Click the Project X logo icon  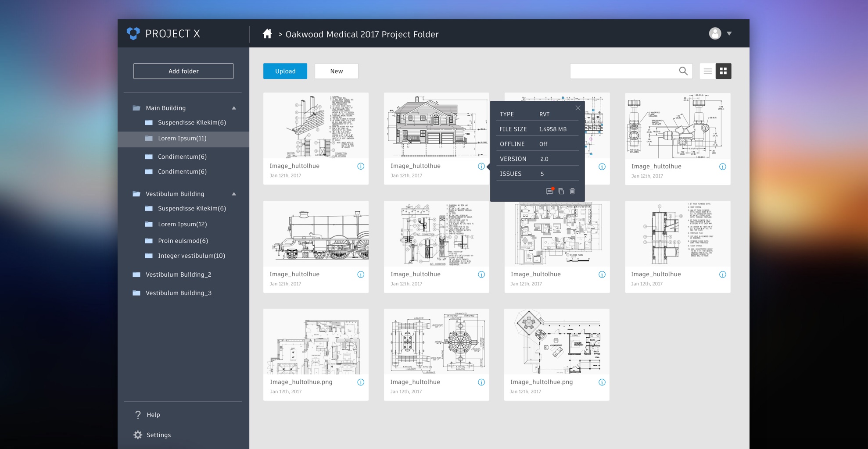click(133, 34)
